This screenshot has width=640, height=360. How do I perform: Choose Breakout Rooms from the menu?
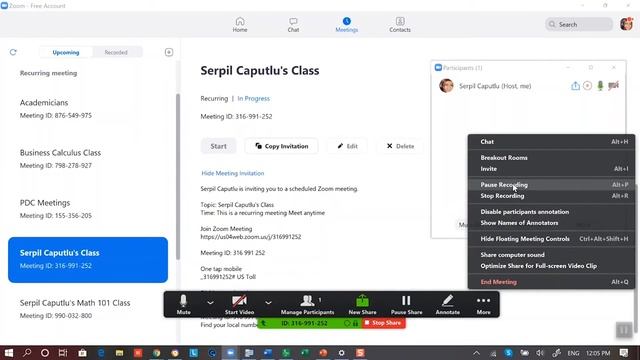point(551,158)
